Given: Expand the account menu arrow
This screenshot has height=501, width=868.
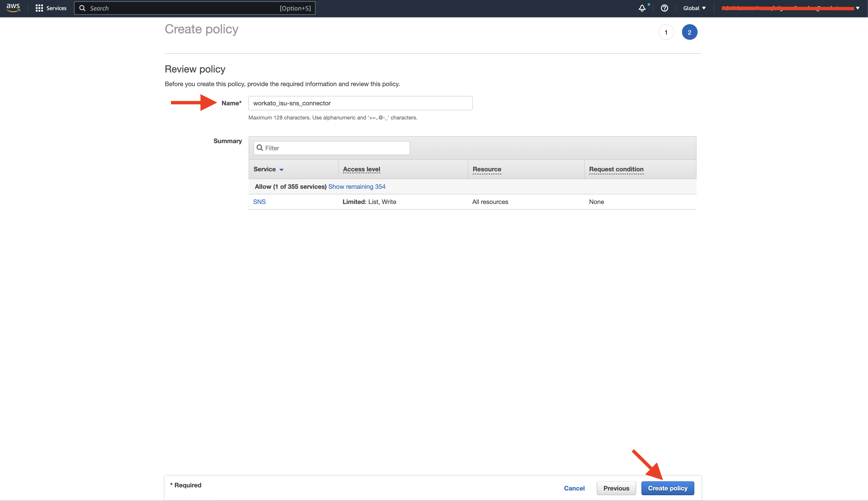Looking at the screenshot, I should [858, 8].
